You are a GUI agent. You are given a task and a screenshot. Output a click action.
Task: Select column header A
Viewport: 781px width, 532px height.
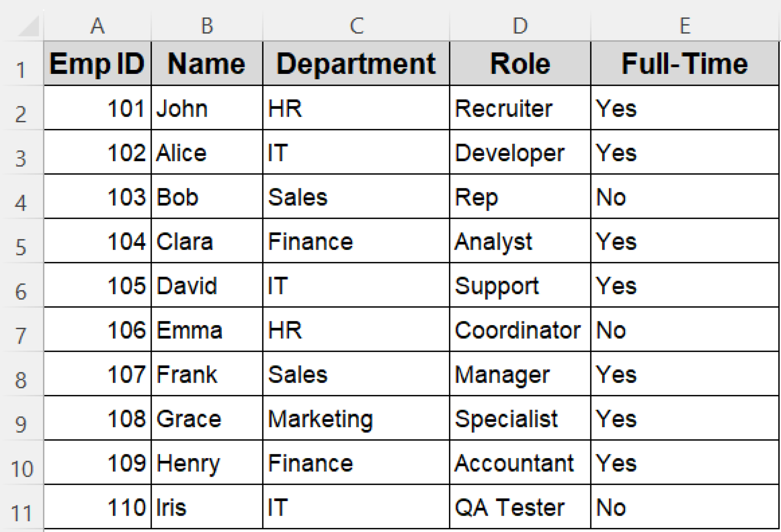97,26
